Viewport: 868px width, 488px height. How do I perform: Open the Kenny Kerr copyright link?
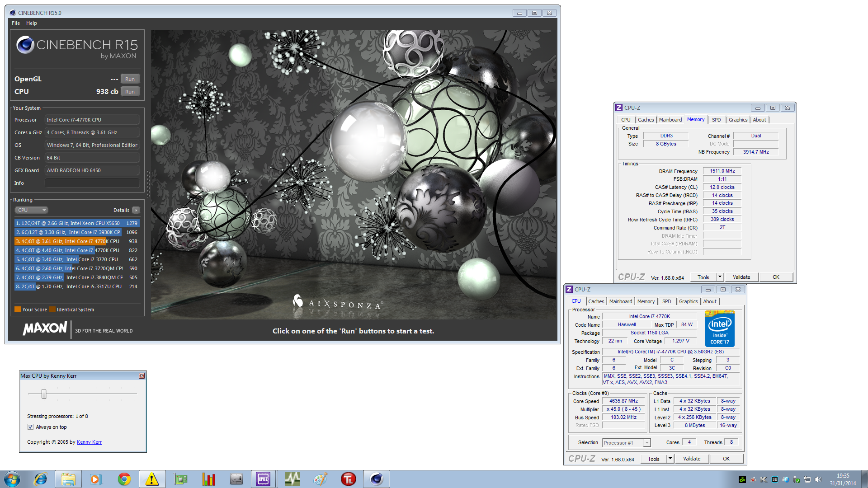[89, 442]
